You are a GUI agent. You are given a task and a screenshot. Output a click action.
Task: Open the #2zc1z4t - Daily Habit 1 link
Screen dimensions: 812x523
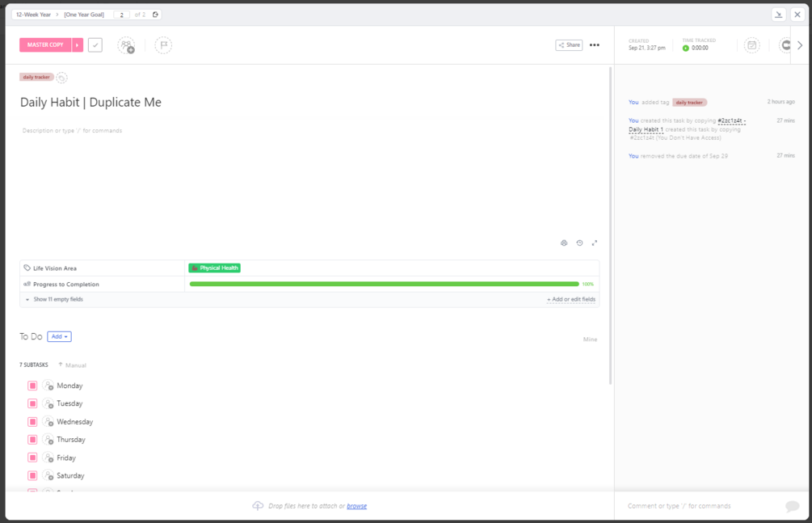point(688,125)
